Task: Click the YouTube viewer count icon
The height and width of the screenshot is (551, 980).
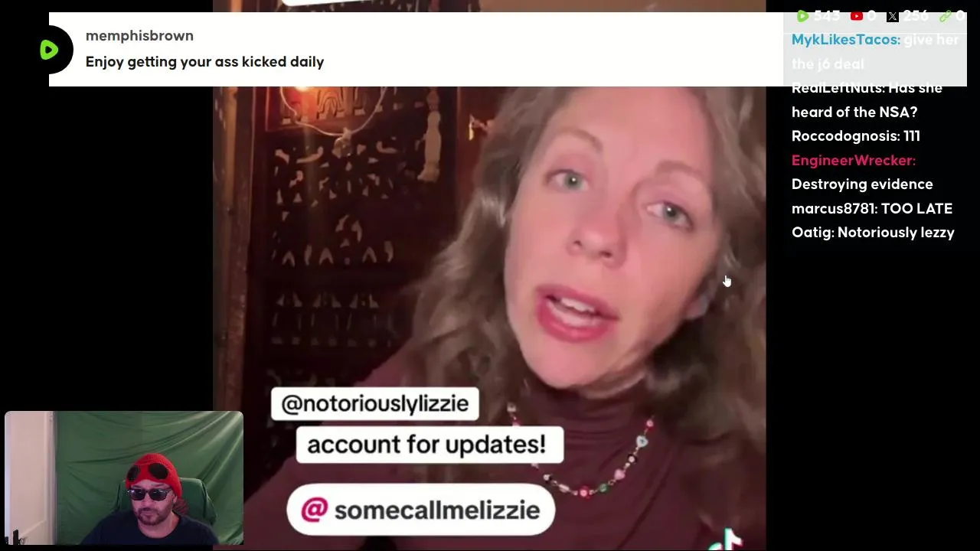Action: (857, 15)
